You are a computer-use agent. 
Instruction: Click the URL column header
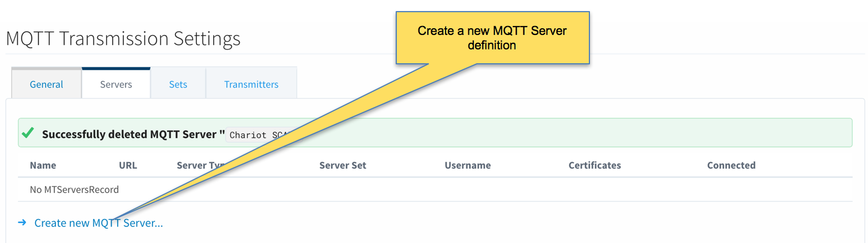pyautogui.click(x=128, y=165)
